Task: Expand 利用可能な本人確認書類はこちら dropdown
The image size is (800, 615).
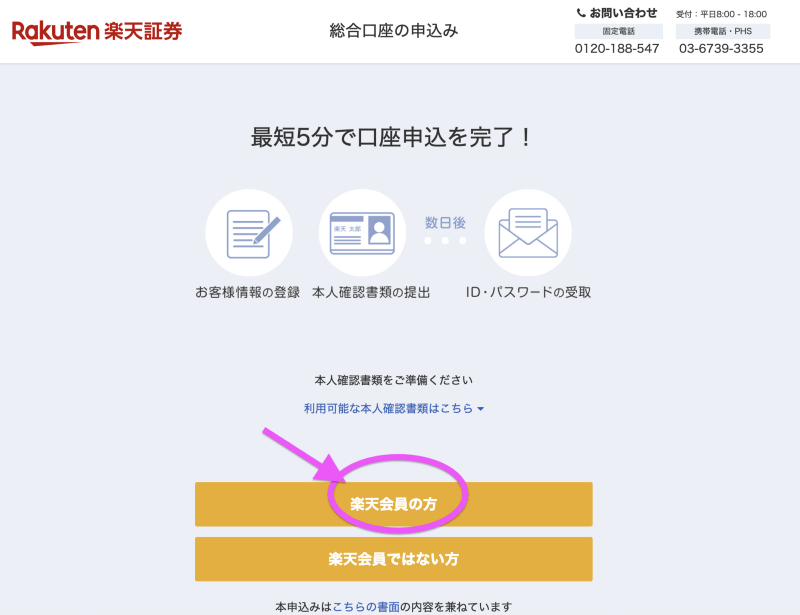Action: point(393,408)
